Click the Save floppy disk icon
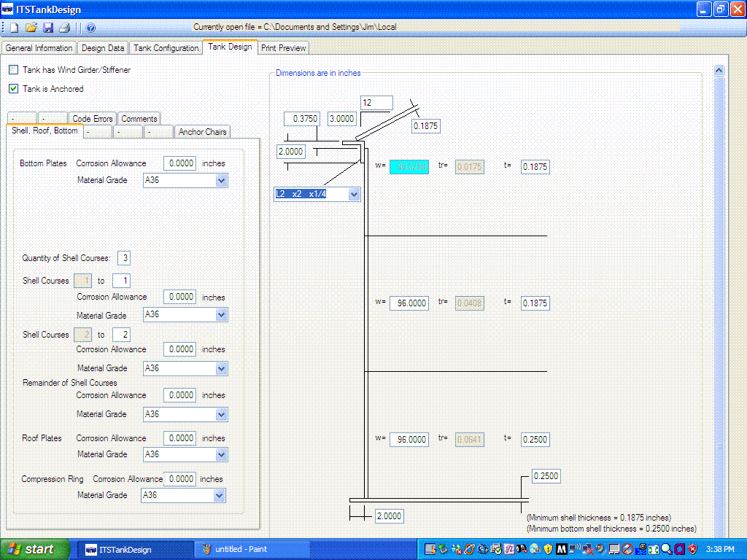This screenshot has width=747, height=560. coord(48,28)
